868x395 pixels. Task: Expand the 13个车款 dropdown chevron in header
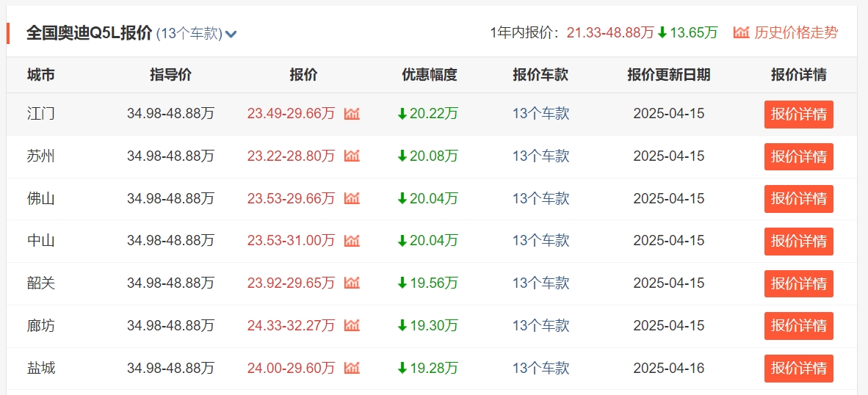point(231,35)
